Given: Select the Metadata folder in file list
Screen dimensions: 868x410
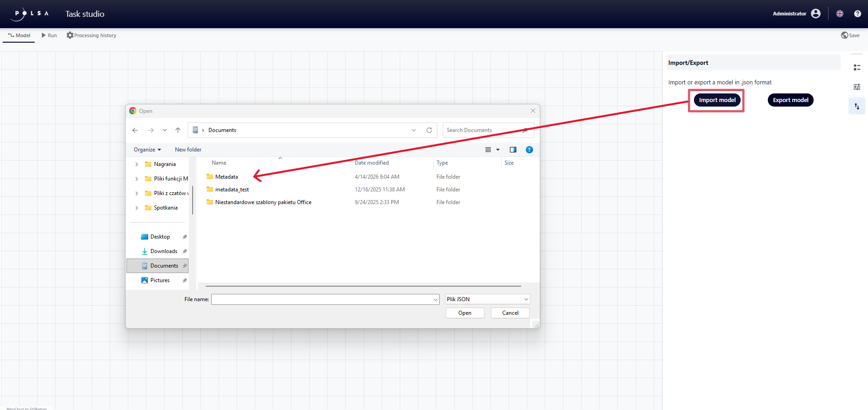Looking at the screenshot, I should tap(226, 177).
